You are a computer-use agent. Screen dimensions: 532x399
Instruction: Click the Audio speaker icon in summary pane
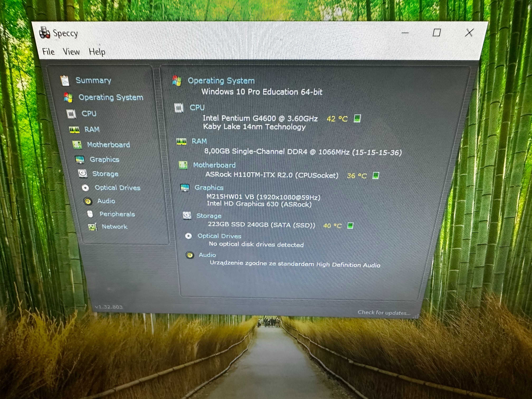[190, 255]
